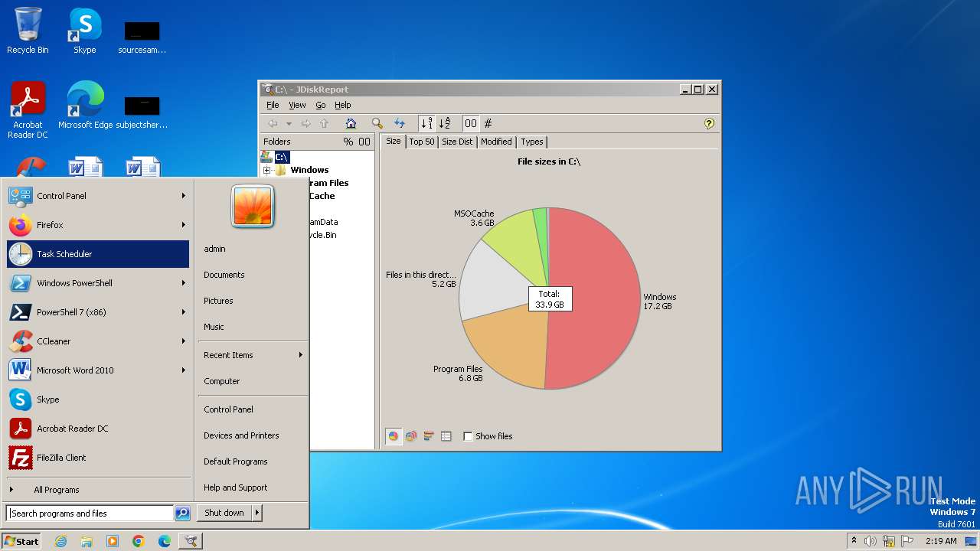Switch to the Modified tab
The height and width of the screenshot is (551, 980).
[x=496, y=142]
